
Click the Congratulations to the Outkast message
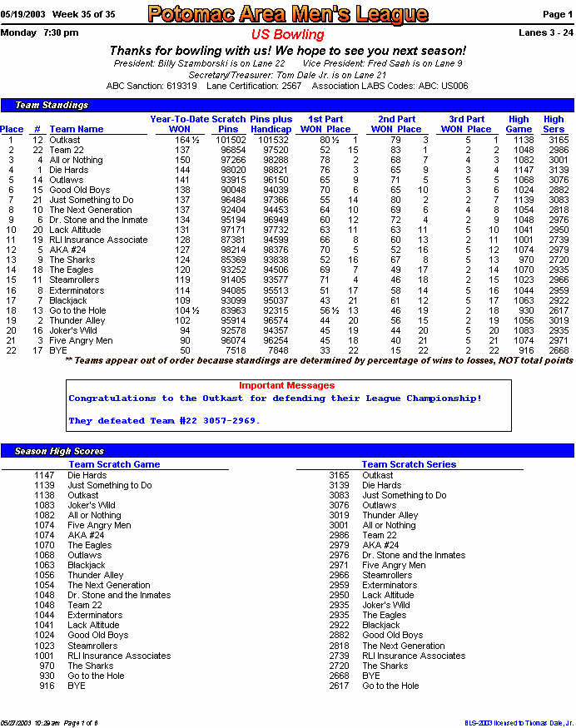coord(275,399)
